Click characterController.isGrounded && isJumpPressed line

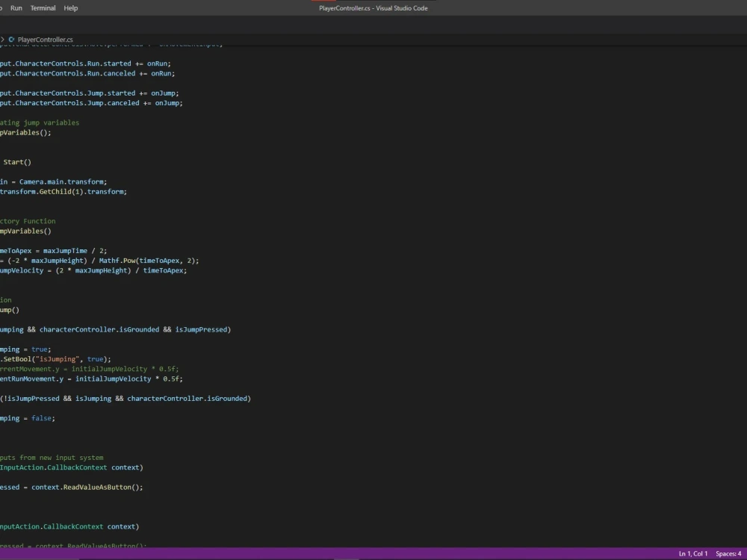point(115,329)
